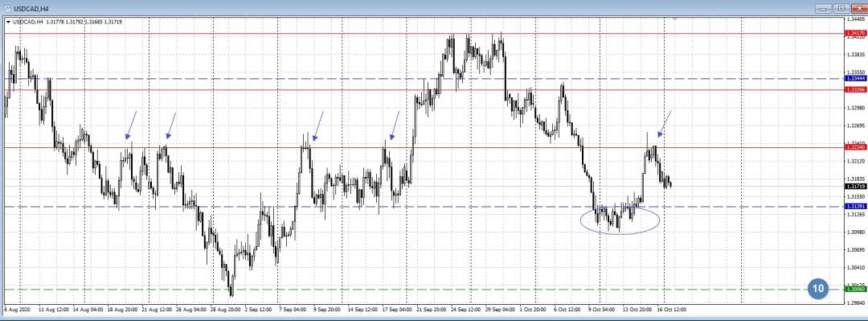Click the green 1.30060 price tag
This screenshot has width=868, height=321.
pyautogui.click(x=855, y=289)
